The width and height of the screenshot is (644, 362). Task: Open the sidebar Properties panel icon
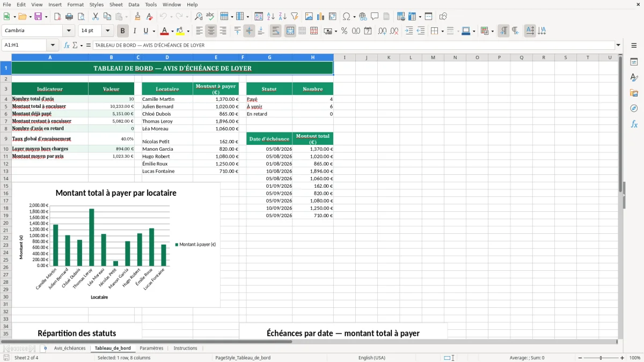click(x=634, y=62)
